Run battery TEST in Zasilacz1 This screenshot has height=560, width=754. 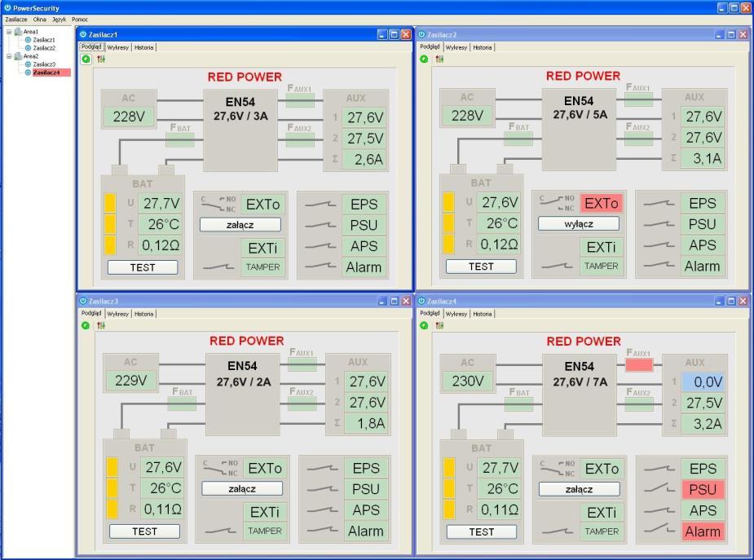[143, 267]
